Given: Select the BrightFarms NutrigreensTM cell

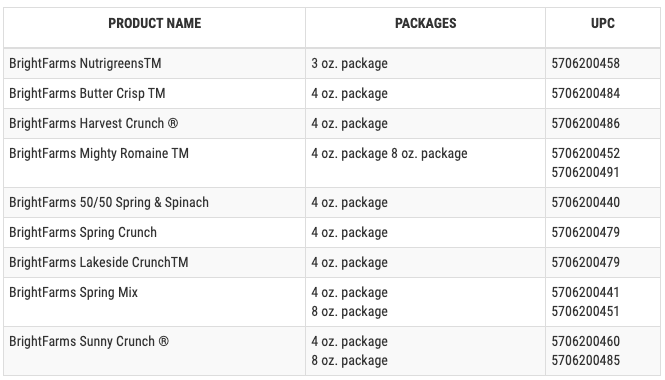Looking at the screenshot, I should (154, 63).
